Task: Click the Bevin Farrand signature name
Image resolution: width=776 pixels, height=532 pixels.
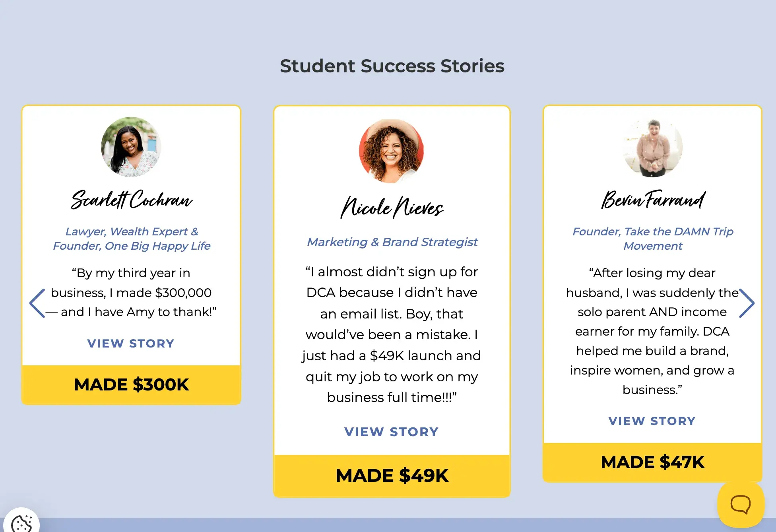Action: click(653, 200)
